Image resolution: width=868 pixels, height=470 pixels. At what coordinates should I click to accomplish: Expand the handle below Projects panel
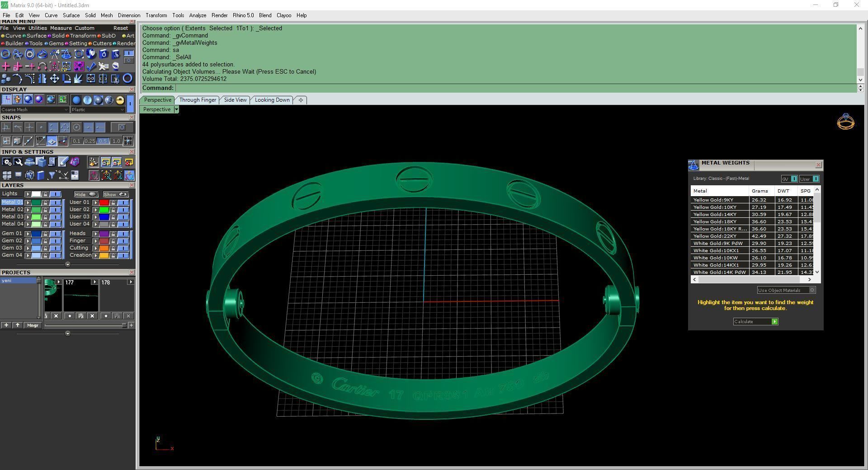coord(68,334)
